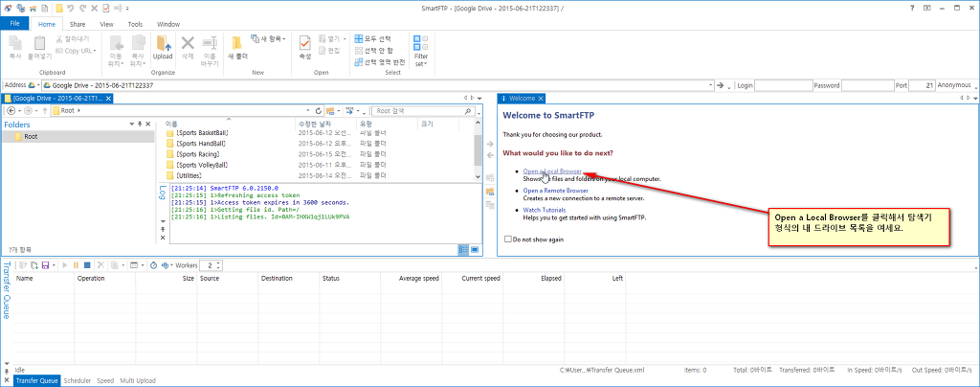Screen dimensions: 980x387
Task: Open properties (속성) from the ribbon
Action: click(305, 45)
